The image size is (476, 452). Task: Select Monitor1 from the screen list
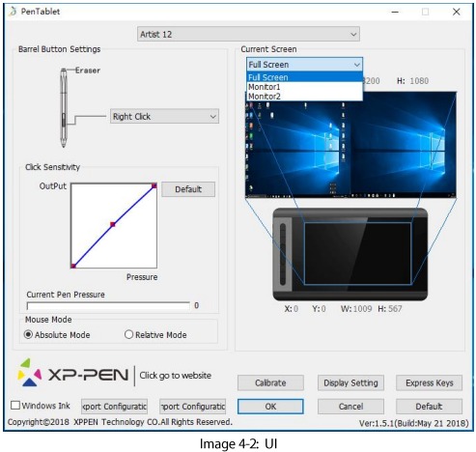click(304, 87)
